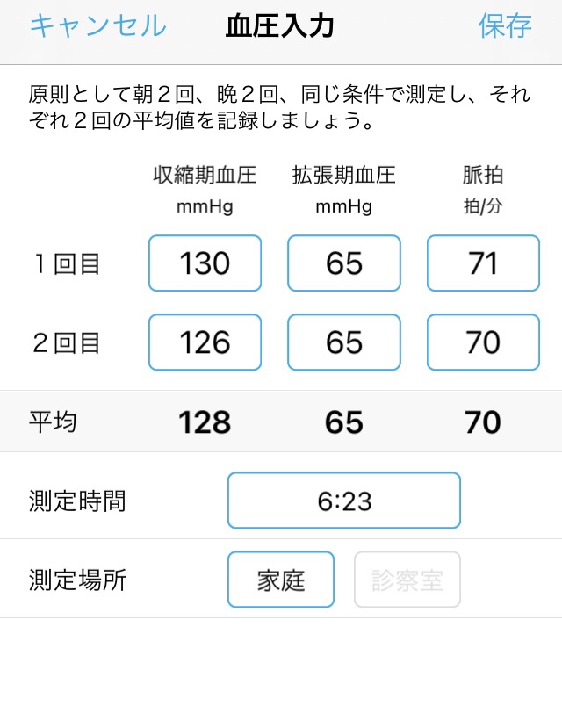This screenshot has width=562, height=728.
Task: Open the 測定時間 picker showing 6:23
Action: (x=344, y=501)
